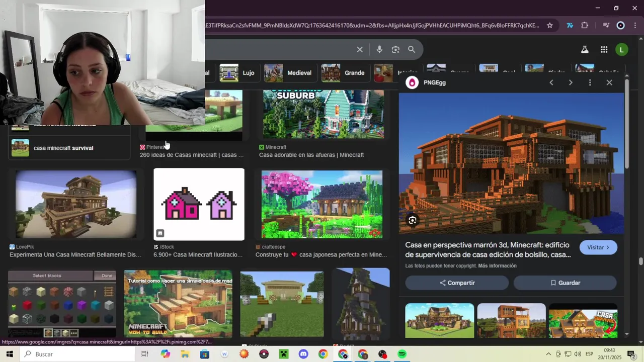Open the notifications center icon
The width and height of the screenshot is (644, 362).
(x=631, y=354)
